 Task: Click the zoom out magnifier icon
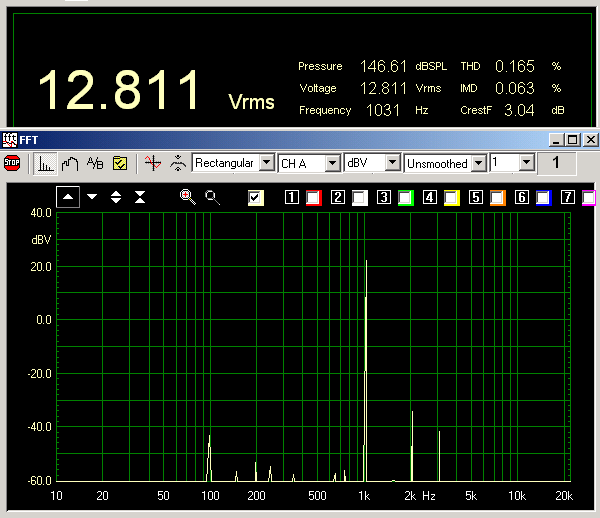tap(212, 197)
